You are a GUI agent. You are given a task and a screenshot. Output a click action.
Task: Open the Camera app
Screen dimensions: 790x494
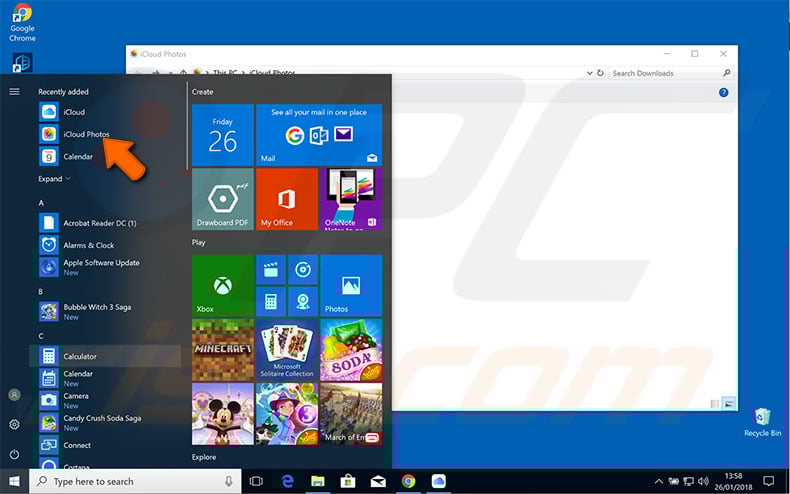click(x=108, y=400)
